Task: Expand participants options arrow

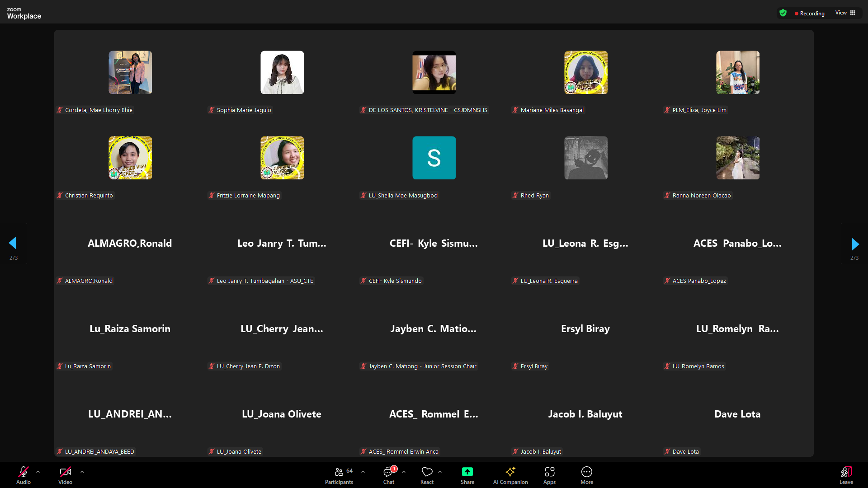Action: click(x=363, y=472)
